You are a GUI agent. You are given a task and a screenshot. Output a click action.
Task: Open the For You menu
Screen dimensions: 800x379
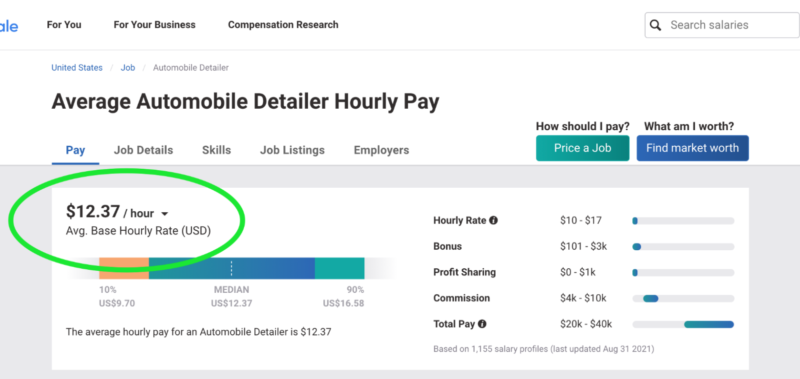click(x=64, y=24)
